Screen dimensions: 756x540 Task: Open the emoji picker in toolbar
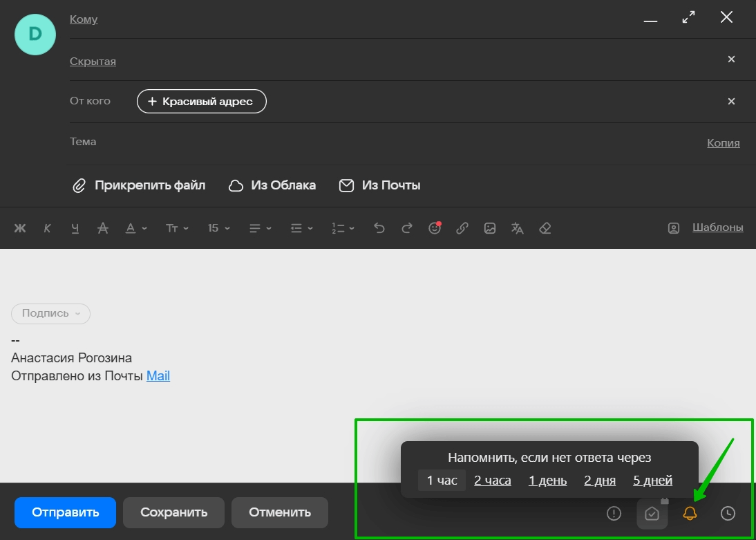coord(435,228)
